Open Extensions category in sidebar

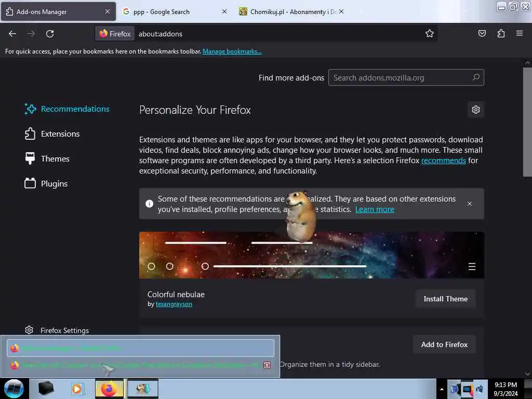click(52, 134)
